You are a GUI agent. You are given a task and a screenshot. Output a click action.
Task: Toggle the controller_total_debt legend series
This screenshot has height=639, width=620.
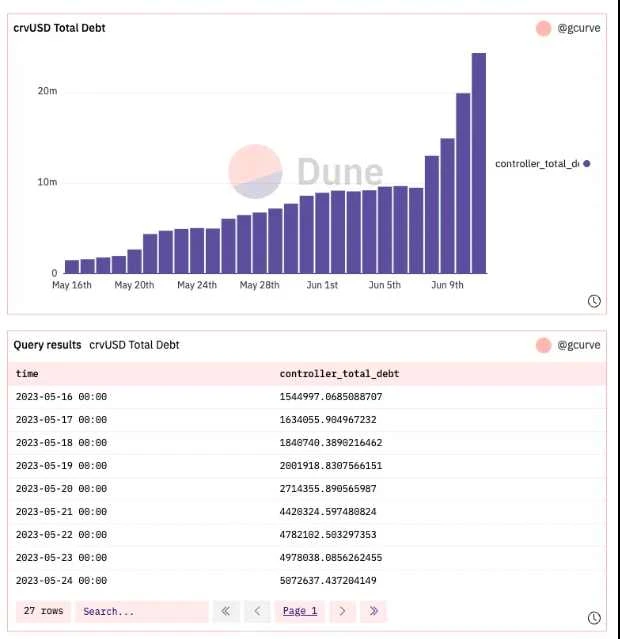[x=537, y=163]
